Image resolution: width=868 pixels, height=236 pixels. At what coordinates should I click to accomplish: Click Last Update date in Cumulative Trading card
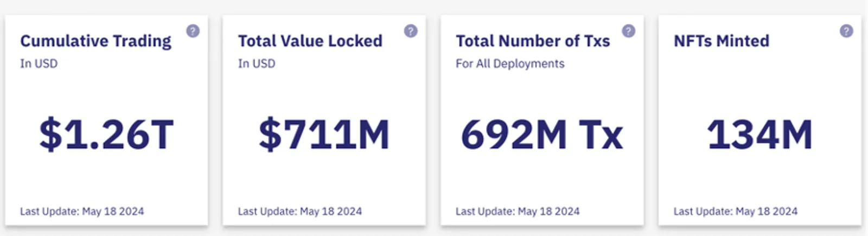(82, 211)
